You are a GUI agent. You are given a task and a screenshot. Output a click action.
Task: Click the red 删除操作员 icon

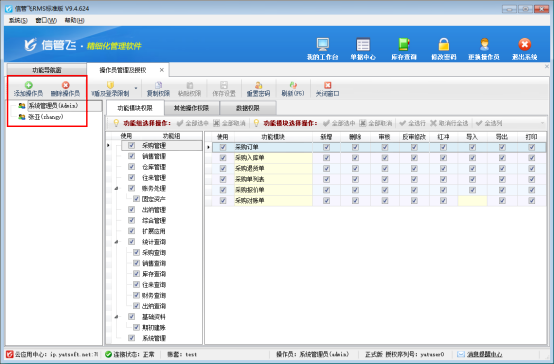click(65, 85)
